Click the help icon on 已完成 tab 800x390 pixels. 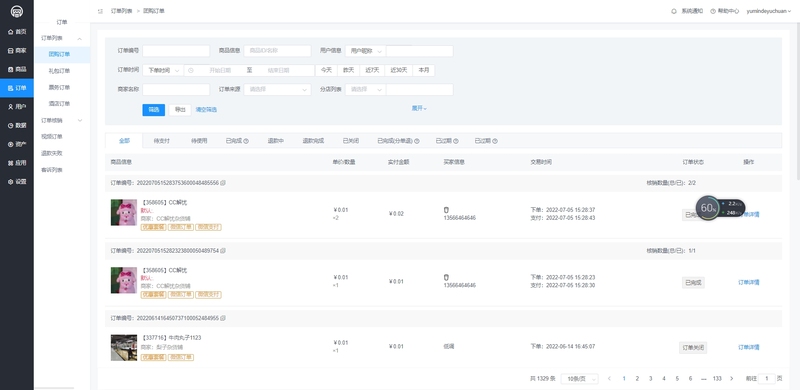tap(246, 141)
